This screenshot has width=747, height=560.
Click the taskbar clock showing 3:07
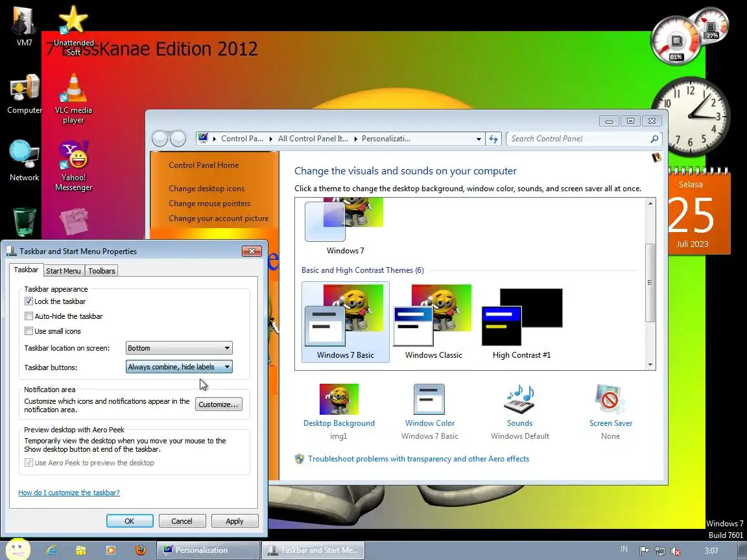click(711, 551)
